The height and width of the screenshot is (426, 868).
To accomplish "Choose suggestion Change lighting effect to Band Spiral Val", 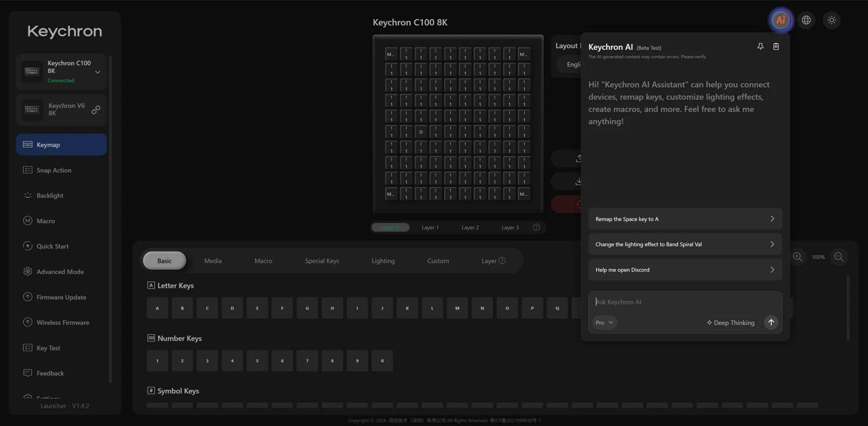I will click(685, 244).
